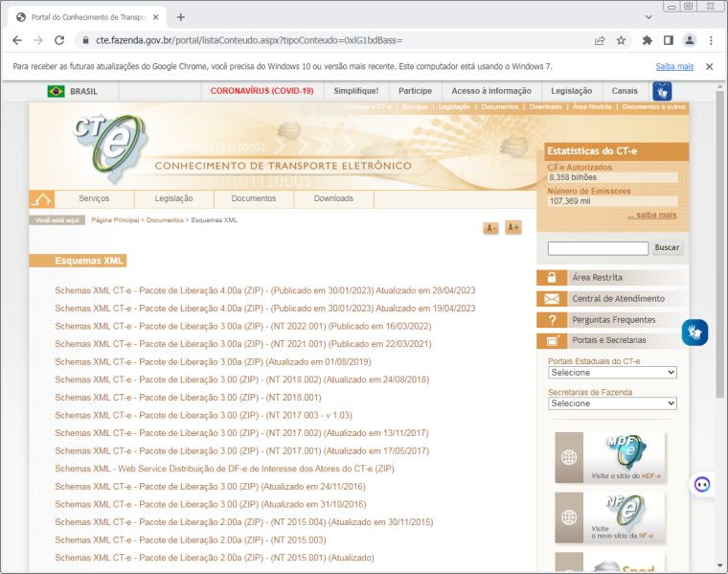
Task: Dismiss the Chrome update notification bar
Action: point(709,66)
